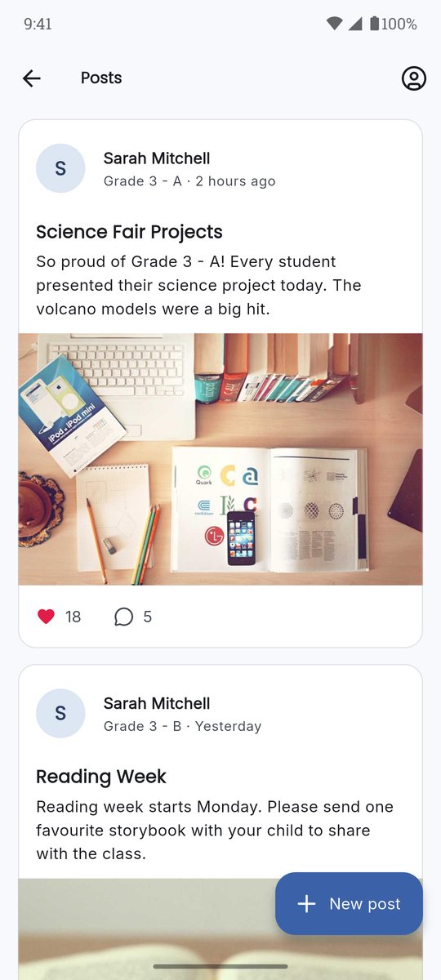This screenshot has width=441, height=980.
Task: Open the account profile icon
Action: tap(414, 78)
